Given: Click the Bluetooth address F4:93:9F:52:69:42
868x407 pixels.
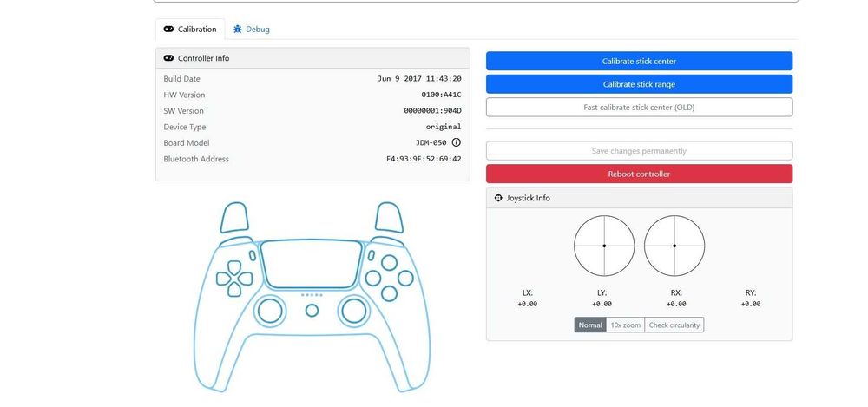Looking at the screenshot, I should [x=424, y=159].
